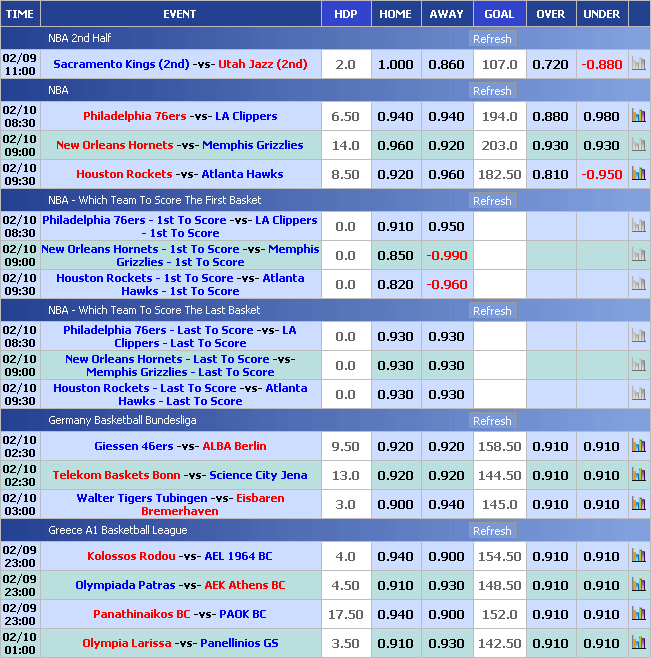The image size is (651, 658).
Task: Refresh Which Team To Score The Last Basket
Action: tap(492, 311)
